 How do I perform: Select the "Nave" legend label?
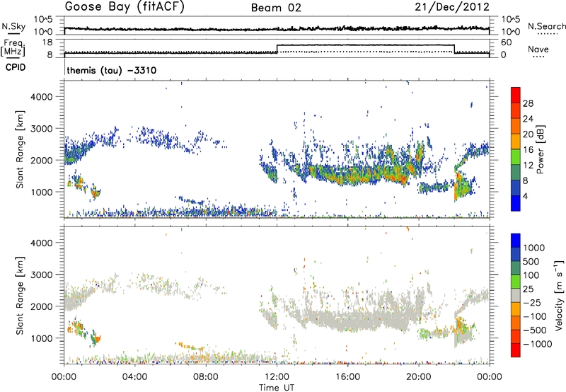(x=538, y=49)
